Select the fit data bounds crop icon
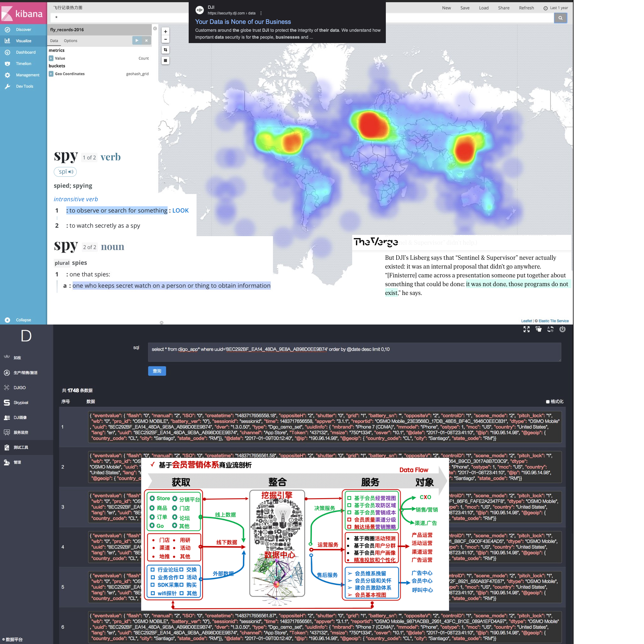 point(165,50)
